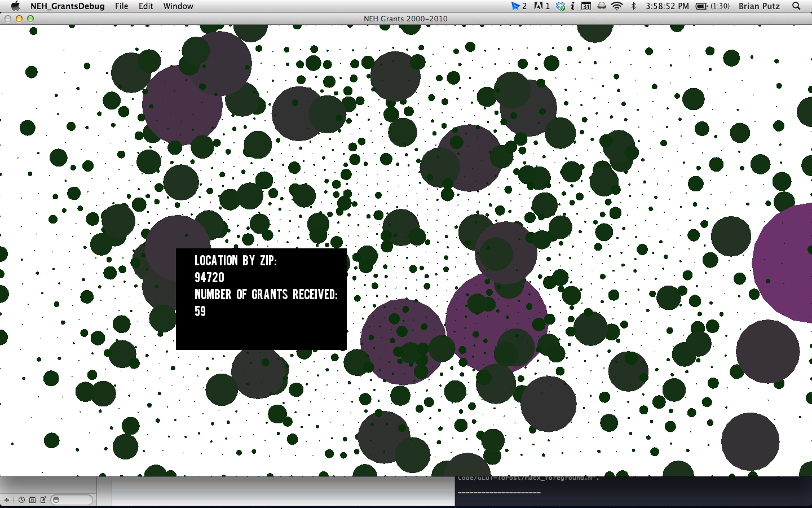The image size is (812, 508).
Task: Click the battery status indicator
Action: (712, 6)
